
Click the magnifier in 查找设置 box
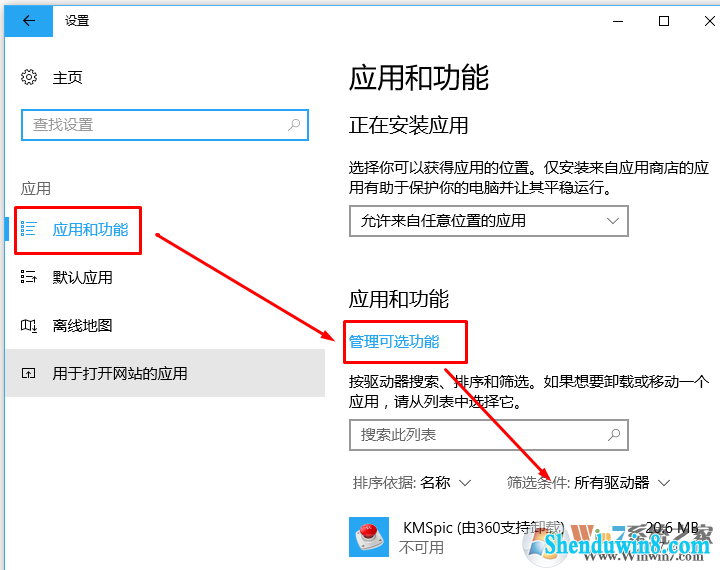[x=294, y=124]
